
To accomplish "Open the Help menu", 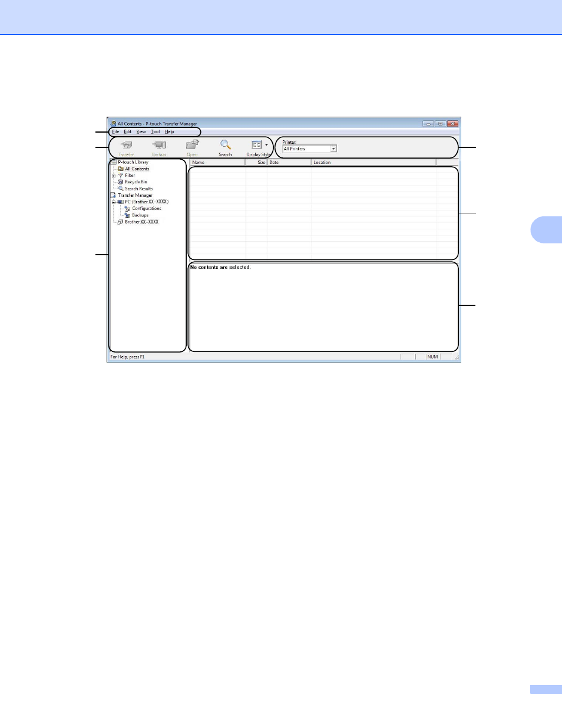I will coord(170,132).
